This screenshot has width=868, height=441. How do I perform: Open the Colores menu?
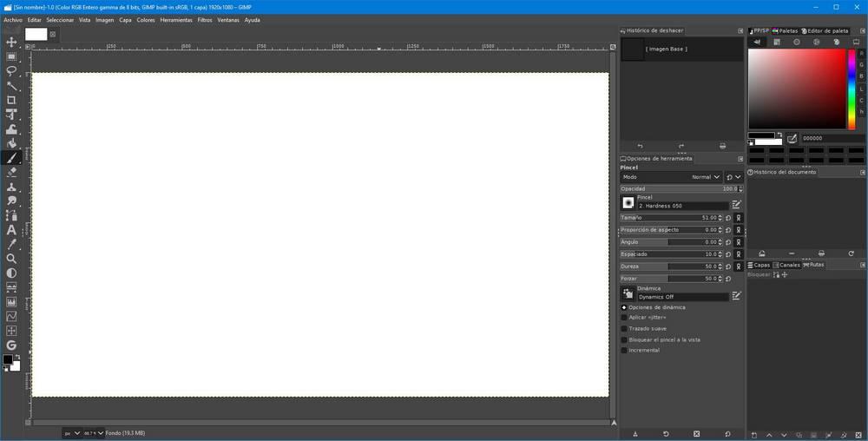(146, 20)
